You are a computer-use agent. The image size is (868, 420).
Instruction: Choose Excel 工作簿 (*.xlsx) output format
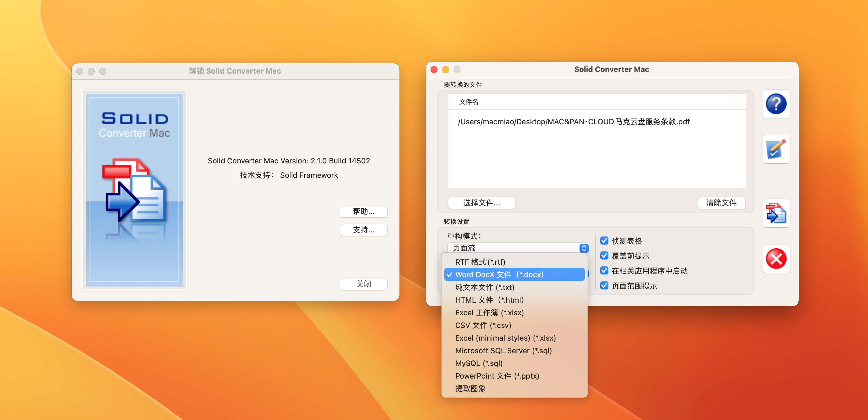coord(489,312)
